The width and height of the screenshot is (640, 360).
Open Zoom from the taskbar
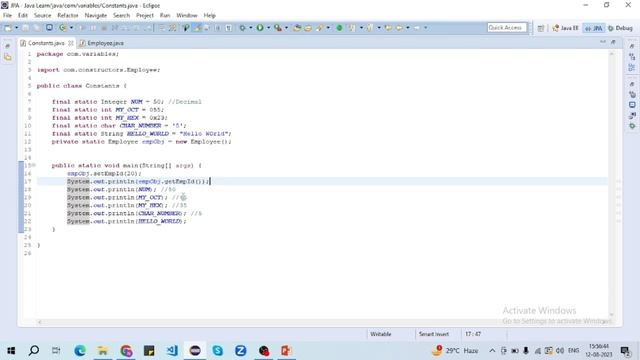[x=240, y=351]
